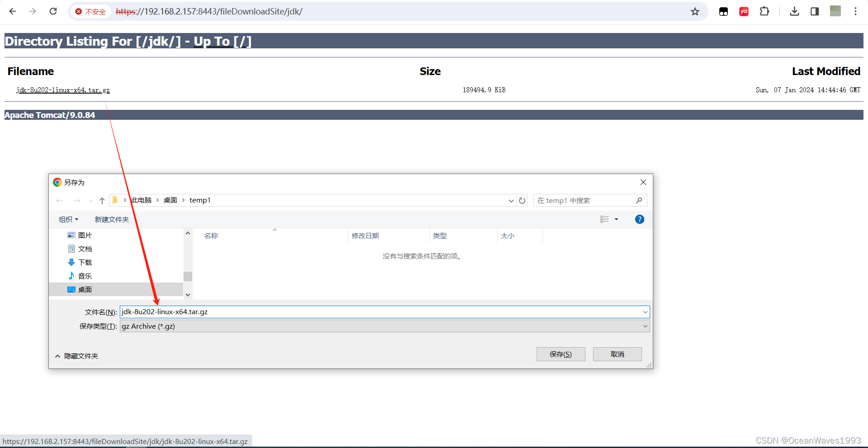Select 此电脑 in the path breadcrumb
The image size is (868, 448).
coord(142,200)
